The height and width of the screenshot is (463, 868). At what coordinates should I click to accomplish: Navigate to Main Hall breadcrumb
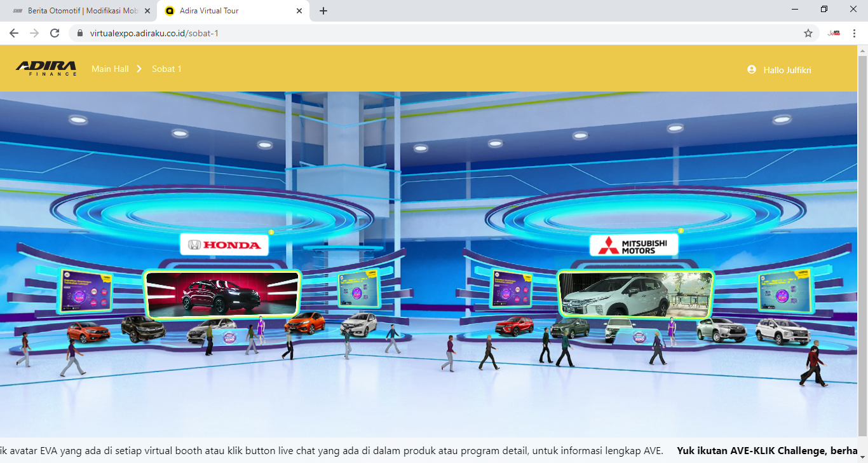(x=110, y=69)
